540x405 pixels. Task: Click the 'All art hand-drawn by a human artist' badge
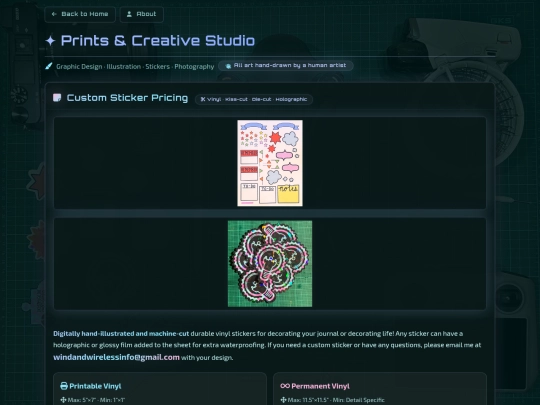286,65
